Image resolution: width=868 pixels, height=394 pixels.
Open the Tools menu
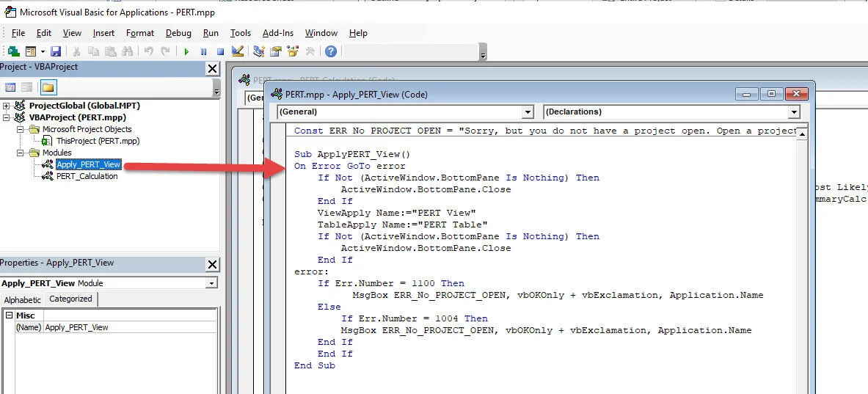[240, 33]
